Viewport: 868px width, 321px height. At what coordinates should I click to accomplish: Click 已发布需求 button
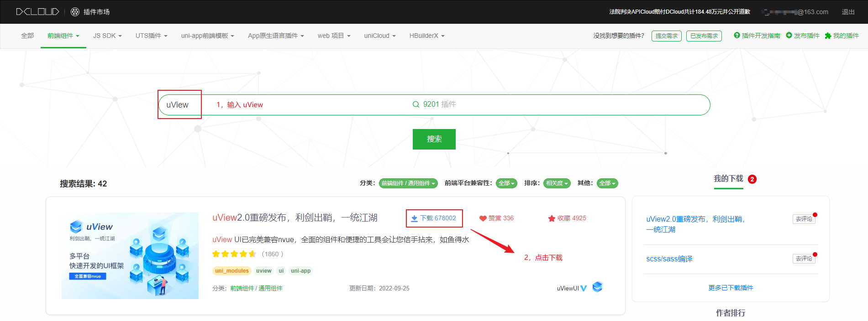pyautogui.click(x=704, y=36)
